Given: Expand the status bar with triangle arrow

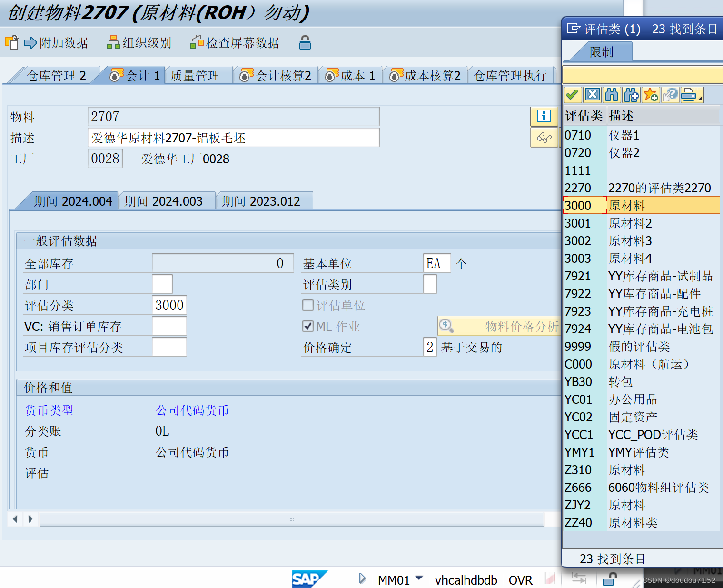Looking at the screenshot, I should (362, 579).
